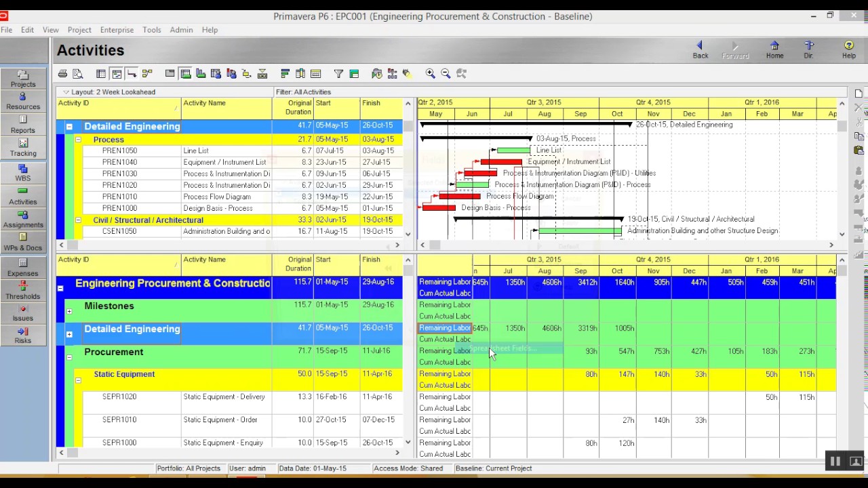
Task: Open Trace Logic view
Action: point(246,73)
